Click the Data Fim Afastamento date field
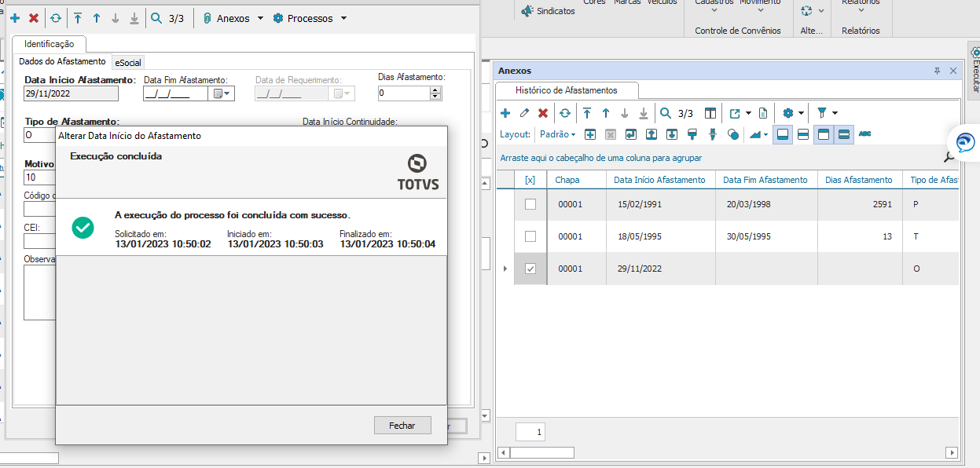This screenshot has height=468, width=980. click(175, 93)
